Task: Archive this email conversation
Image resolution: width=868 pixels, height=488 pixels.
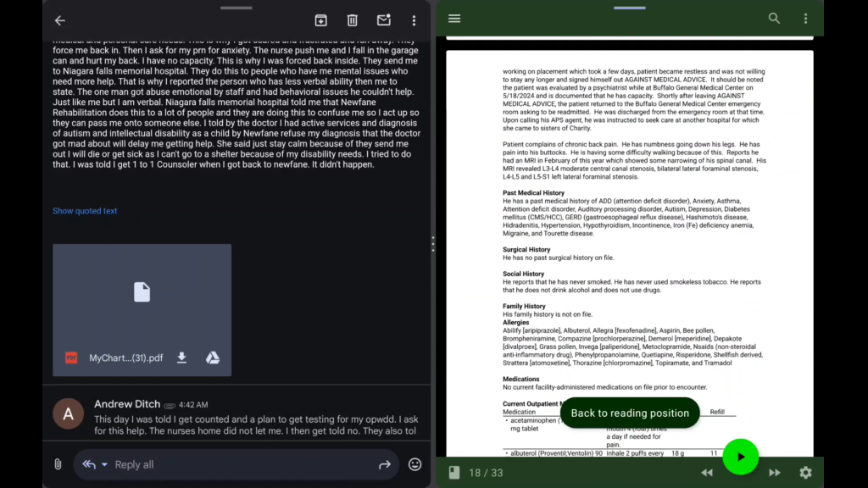Action: point(321,20)
